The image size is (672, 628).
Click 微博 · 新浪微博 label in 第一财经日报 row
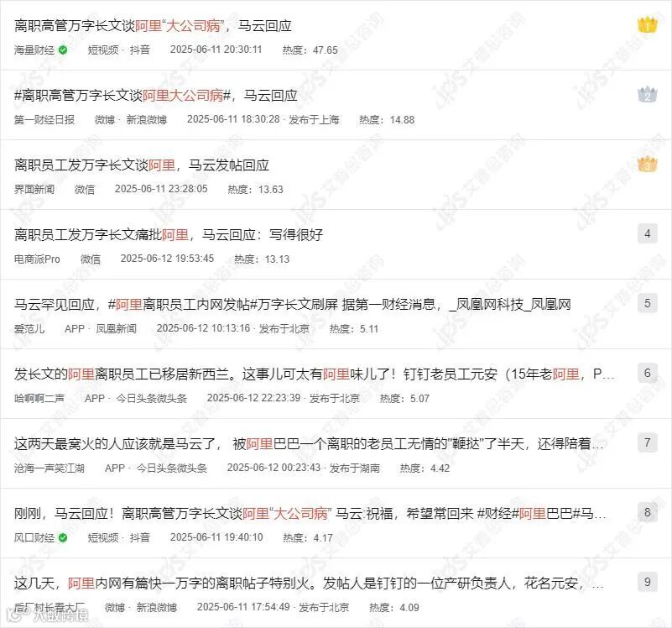tap(131, 120)
